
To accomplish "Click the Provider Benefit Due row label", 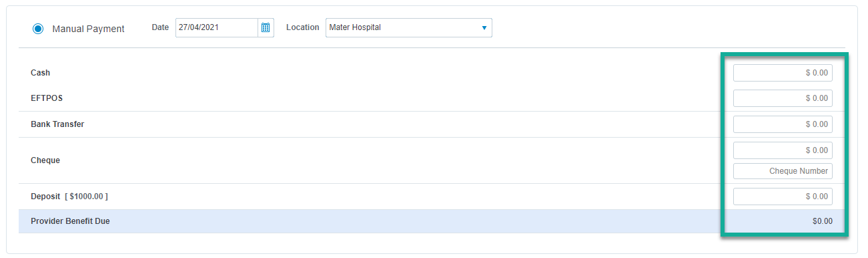I will click(70, 221).
